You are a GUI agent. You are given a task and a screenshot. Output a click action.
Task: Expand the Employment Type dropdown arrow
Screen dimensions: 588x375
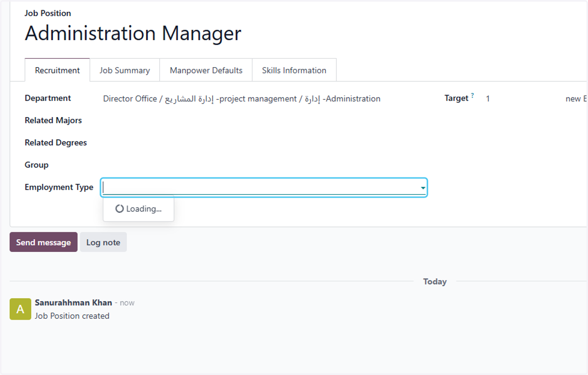[x=422, y=188]
